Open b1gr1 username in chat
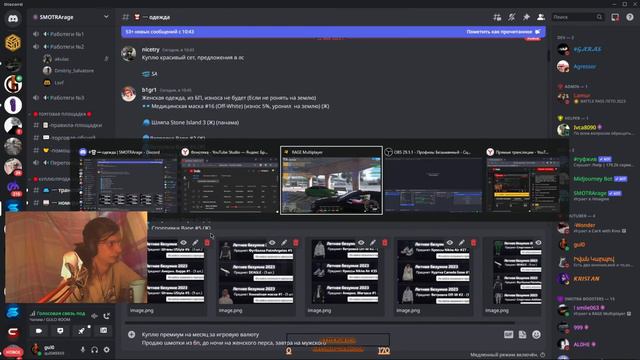Image resolution: width=640 pixels, height=360 pixels. (149, 90)
